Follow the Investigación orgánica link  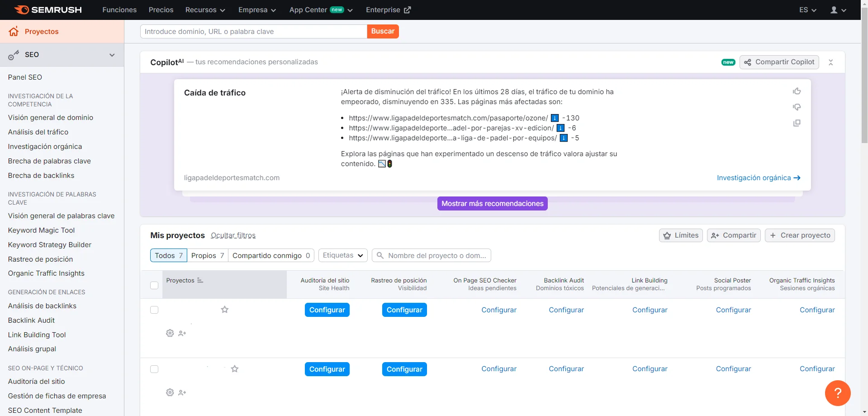point(758,178)
